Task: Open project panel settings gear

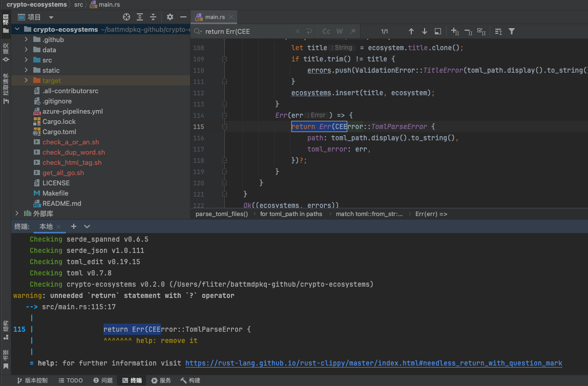Action: click(x=170, y=17)
